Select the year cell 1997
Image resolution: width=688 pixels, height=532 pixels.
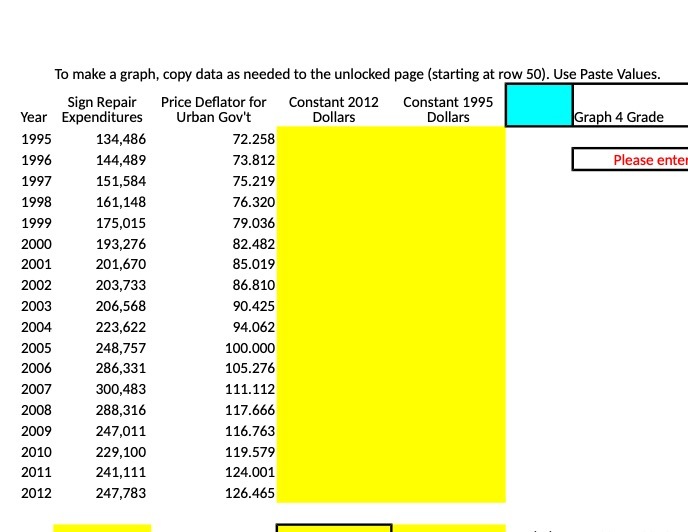click(36, 181)
